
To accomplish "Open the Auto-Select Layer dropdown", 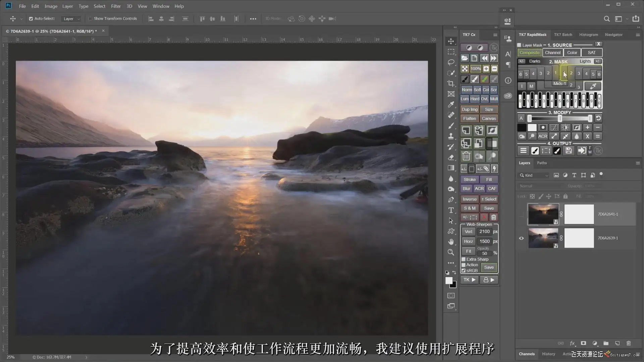I will click(71, 19).
